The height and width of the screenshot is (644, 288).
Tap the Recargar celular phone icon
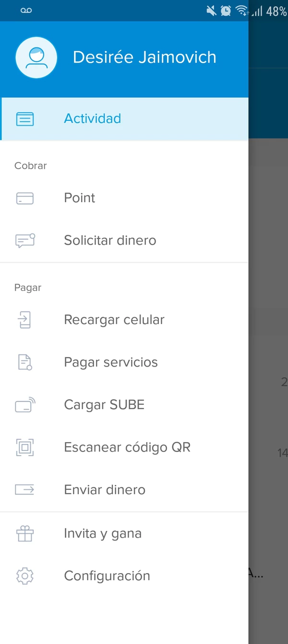pyautogui.click(x=25, y=320)
